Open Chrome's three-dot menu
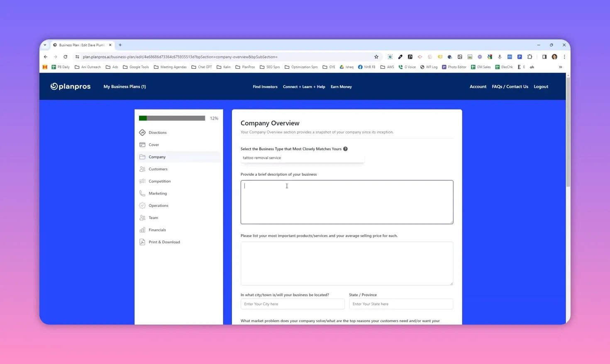Viewport: 610px width, 364px height. point(565,57)
